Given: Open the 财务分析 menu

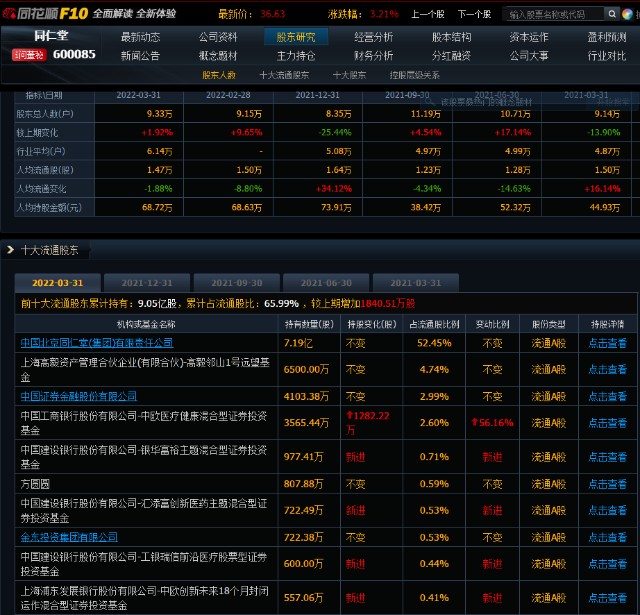Looking at the screenshot, I should 373,56.
